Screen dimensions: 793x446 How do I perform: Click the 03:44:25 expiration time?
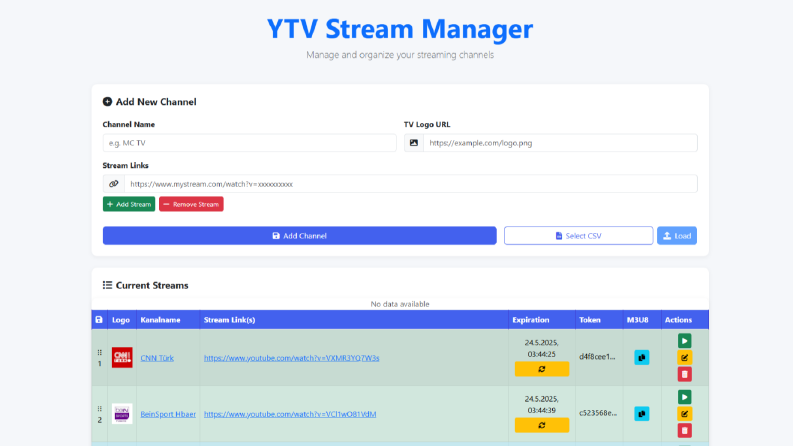(x=541, y=354)
